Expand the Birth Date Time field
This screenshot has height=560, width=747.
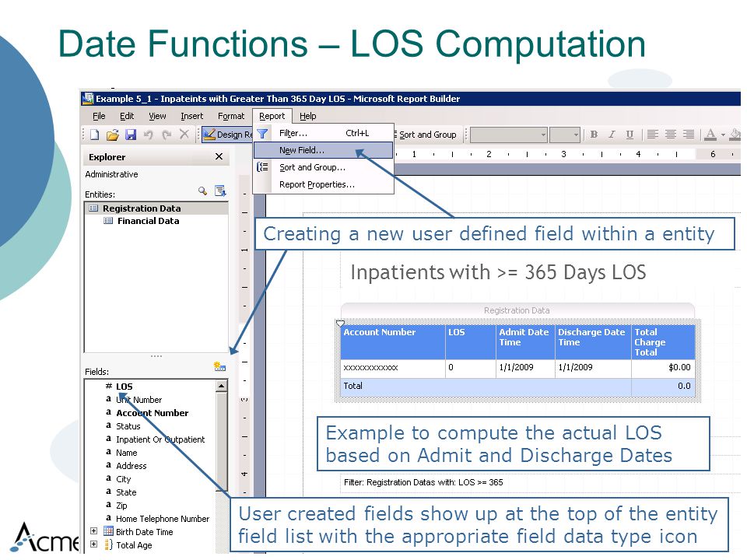(94, 531)
